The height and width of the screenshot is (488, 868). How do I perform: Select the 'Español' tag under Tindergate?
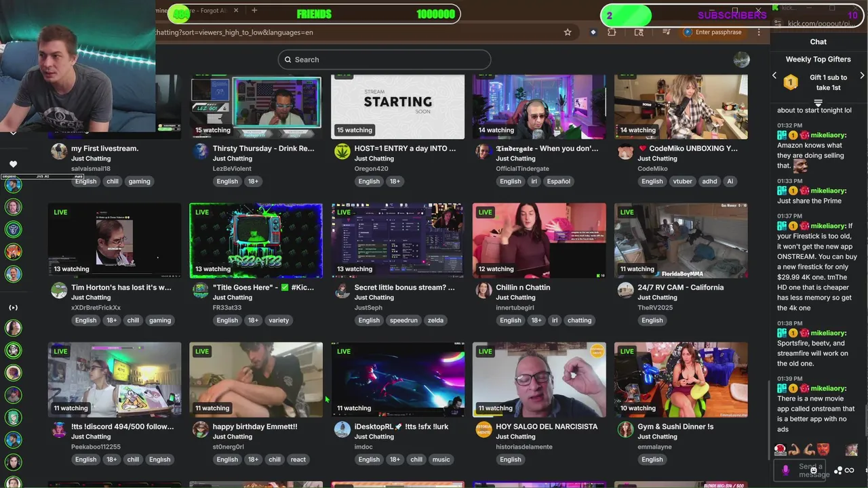[x=559, y=181]
